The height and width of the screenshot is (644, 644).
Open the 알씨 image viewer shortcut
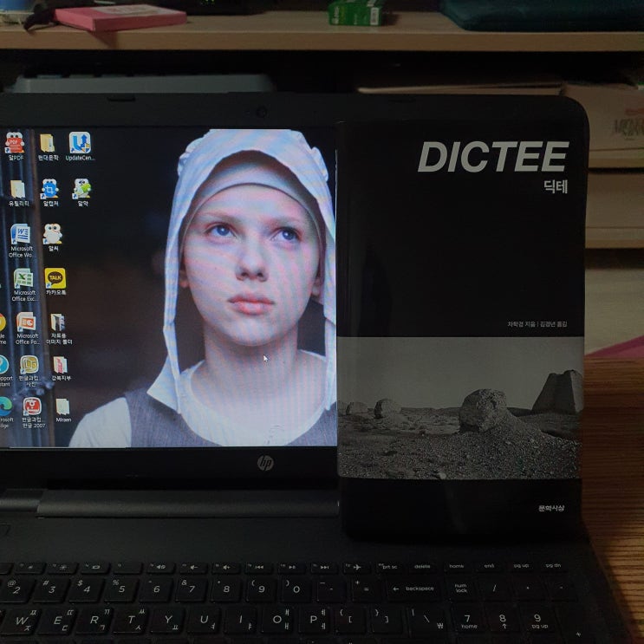[x=53, y=237]
